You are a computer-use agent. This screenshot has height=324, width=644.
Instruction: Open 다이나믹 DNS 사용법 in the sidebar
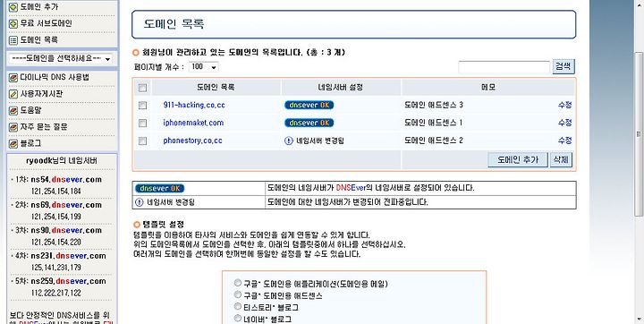tap(55, 77)
